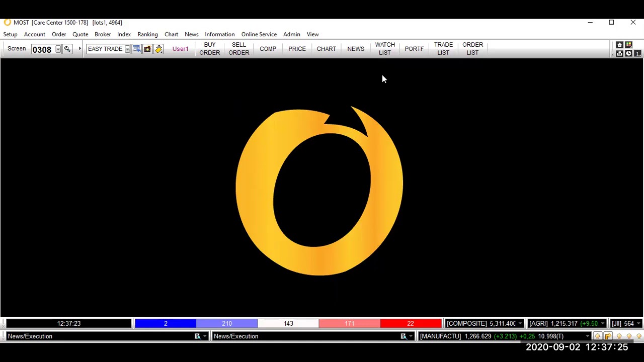Open the Index menu
644x362 pixels.
tap(124, 34)
